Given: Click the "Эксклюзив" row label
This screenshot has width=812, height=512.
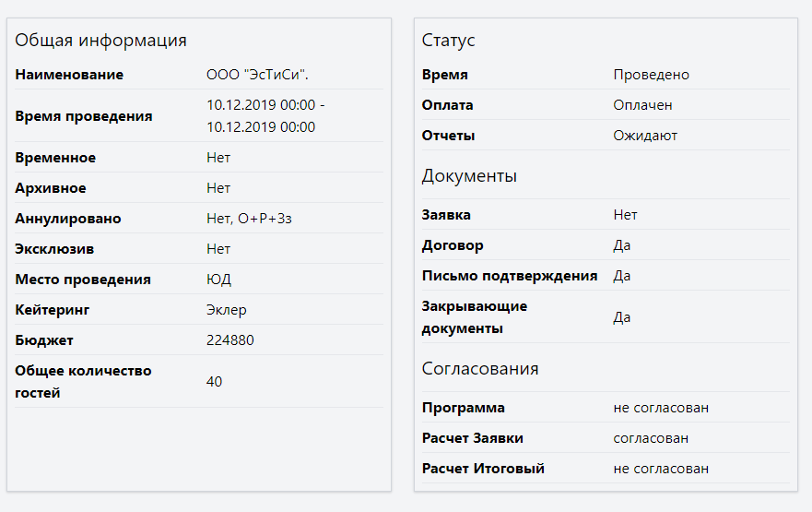Looking at the screenshot, I should point(54,249).
